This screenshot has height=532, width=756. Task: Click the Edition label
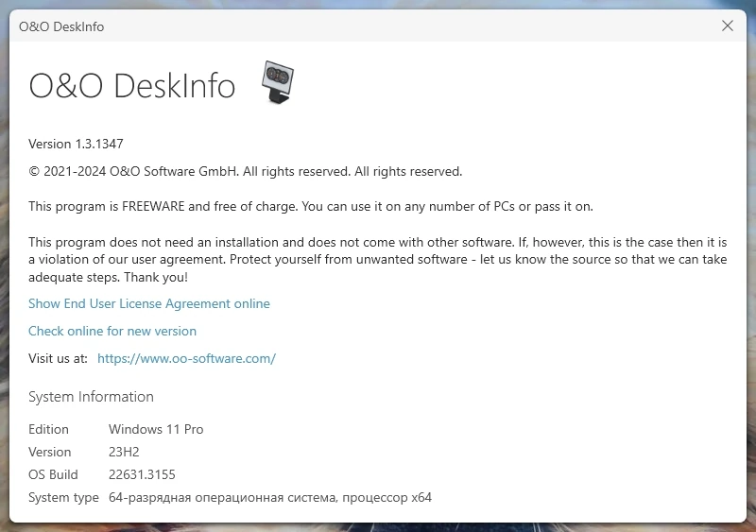(48, 429)
